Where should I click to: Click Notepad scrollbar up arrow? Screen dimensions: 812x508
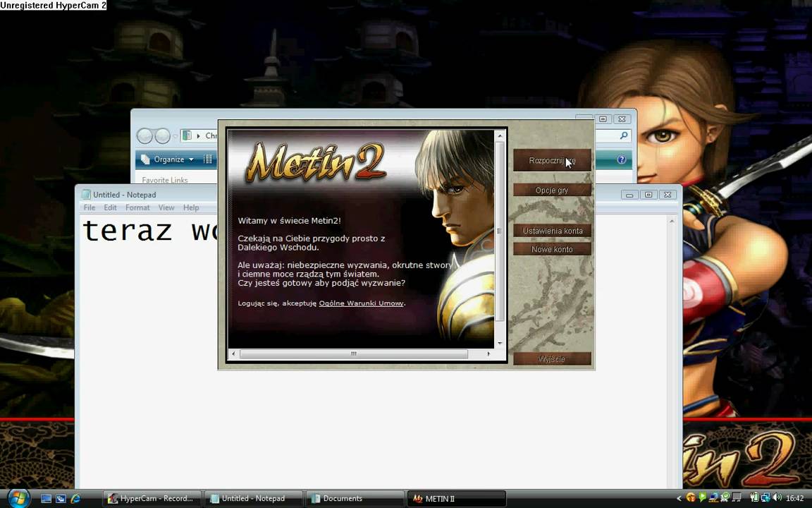point(672,222)
